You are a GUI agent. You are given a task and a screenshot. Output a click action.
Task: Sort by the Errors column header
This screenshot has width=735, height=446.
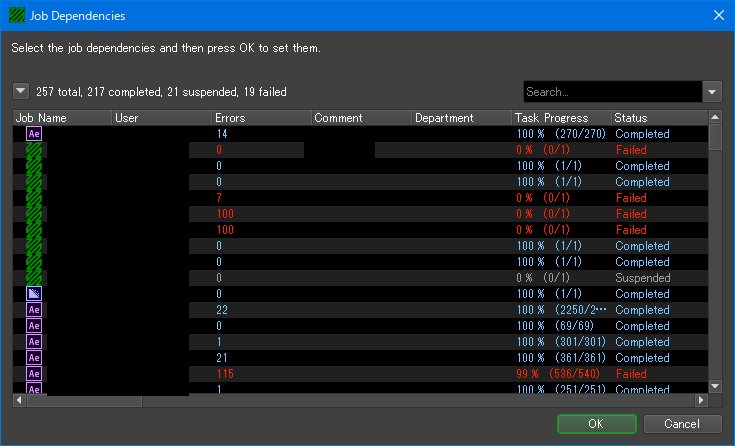point(262,118)
